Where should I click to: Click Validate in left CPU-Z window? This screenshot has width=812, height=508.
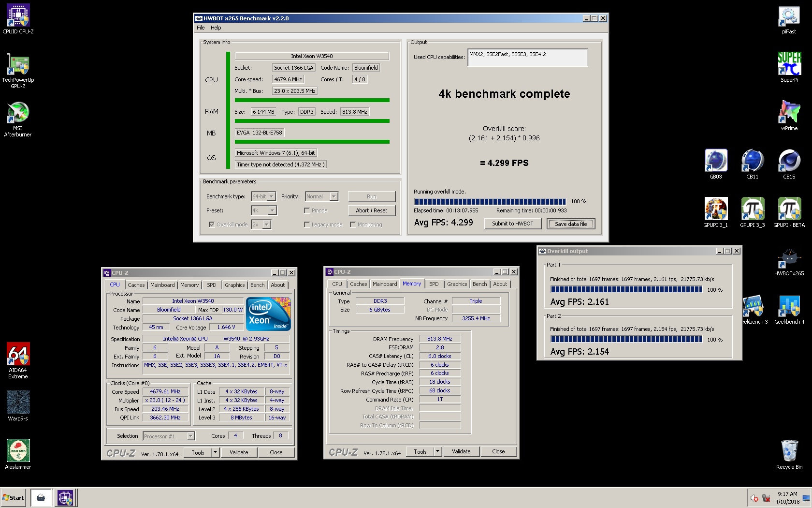pos(239,452)
